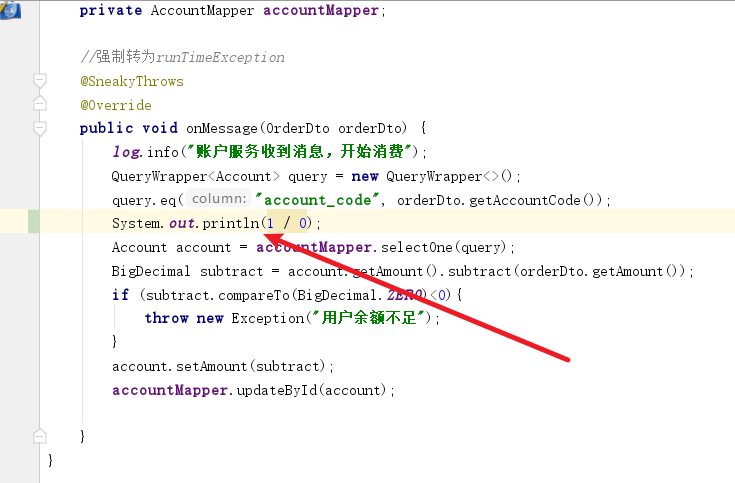Click account.setAmount(subtract) statement
Screen dimensions: 735x483
222,366
